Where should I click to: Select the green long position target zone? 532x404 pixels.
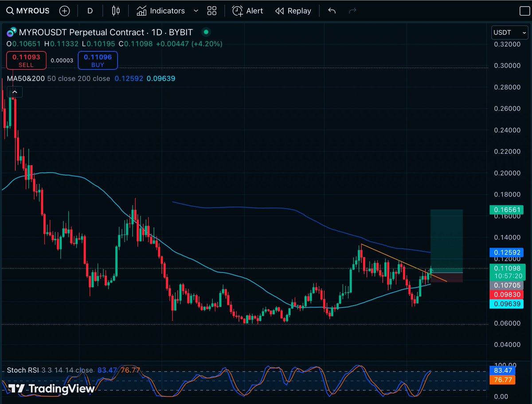click(x=447, y=241)
